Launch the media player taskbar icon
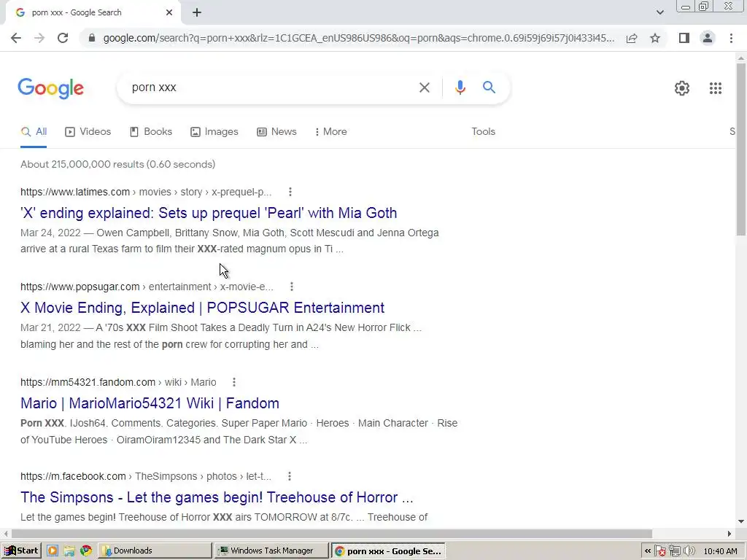The height and width of the screenshot is (560, 747). click(x=53, y=551)
